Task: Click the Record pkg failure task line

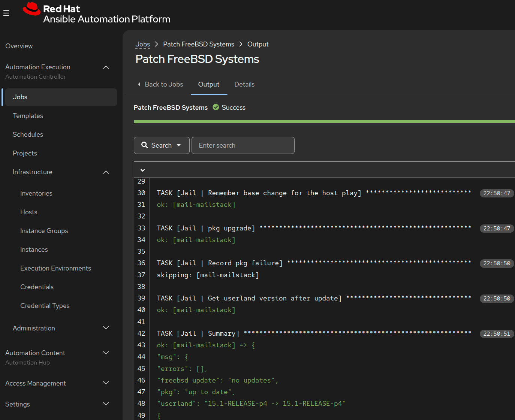Action: 314,263
